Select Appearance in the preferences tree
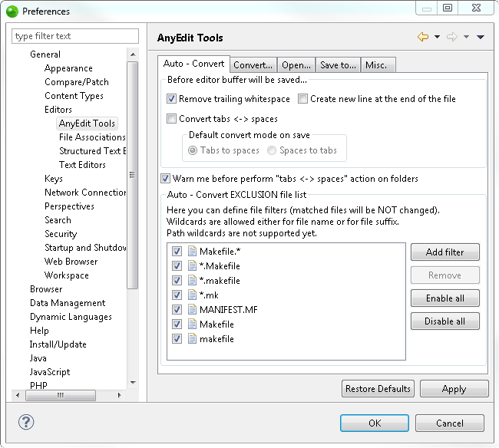The height and width of the screenshot is (448, 499). pos(68,68)
